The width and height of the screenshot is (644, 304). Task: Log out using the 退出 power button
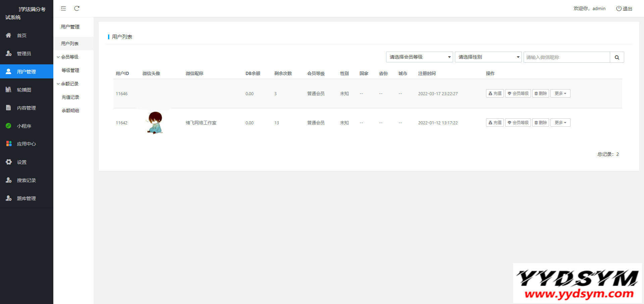[x=624, y=9]
